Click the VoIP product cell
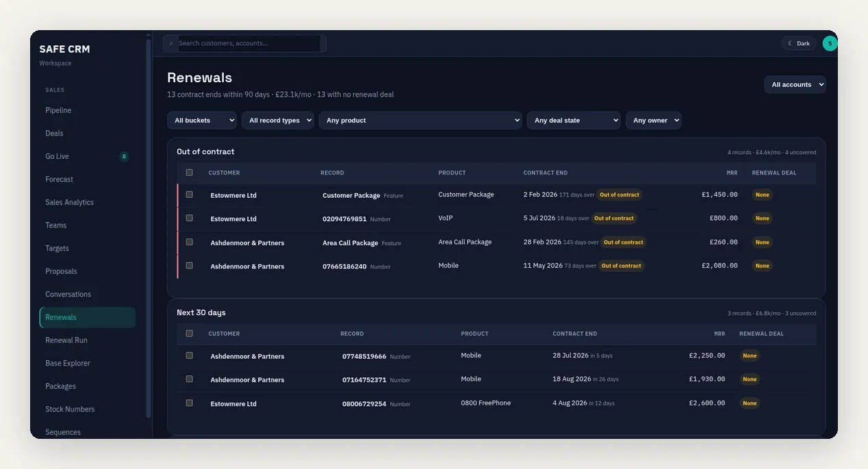Viewport: 868px width, 469px height. (446, 218)
